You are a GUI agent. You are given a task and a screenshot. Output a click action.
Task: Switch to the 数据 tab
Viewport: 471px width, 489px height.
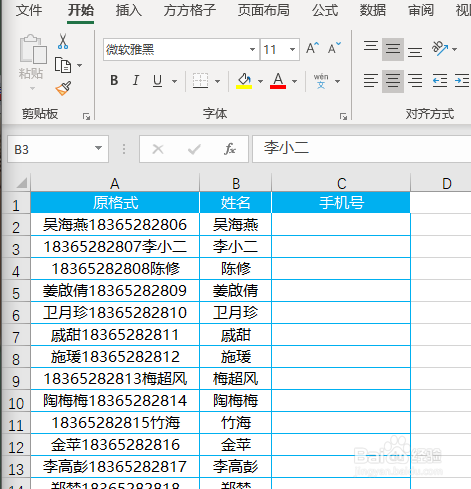[x=373, y=10]
